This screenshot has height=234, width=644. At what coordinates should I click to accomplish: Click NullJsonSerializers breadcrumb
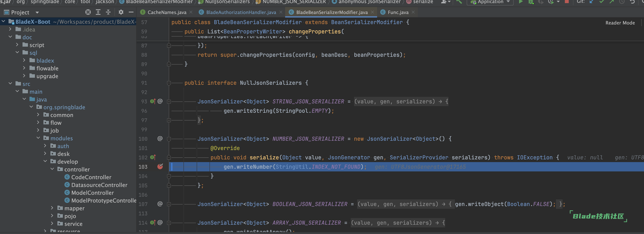click(227, 2)
